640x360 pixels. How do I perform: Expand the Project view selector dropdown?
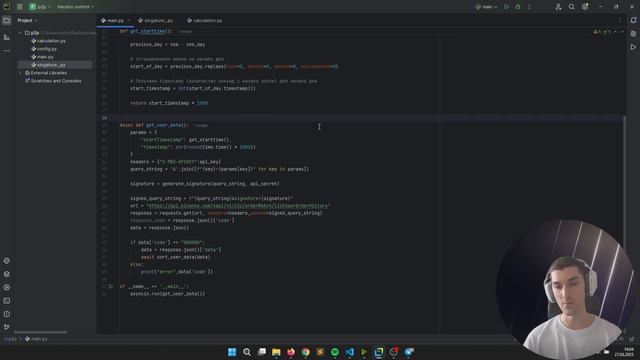(27, 20)
